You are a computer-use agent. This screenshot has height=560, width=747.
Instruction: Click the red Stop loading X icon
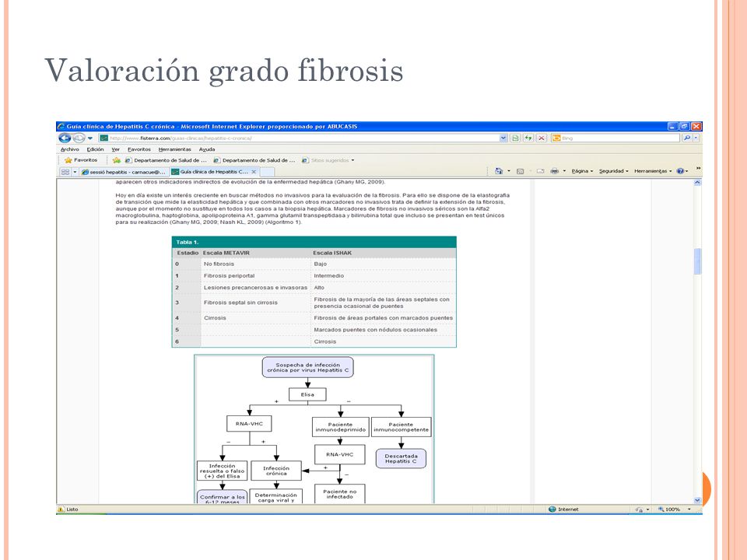click(542, 138)
